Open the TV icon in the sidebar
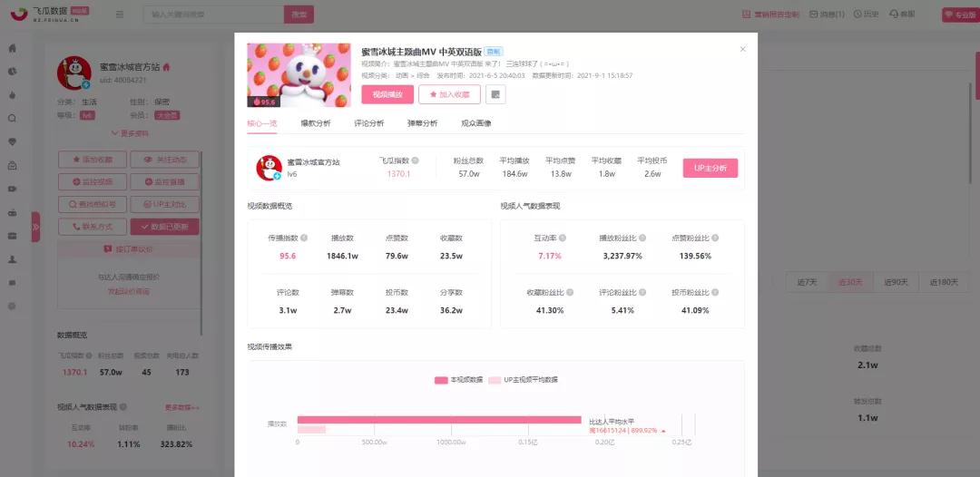 pyautogui.click(x=12, y=212)
